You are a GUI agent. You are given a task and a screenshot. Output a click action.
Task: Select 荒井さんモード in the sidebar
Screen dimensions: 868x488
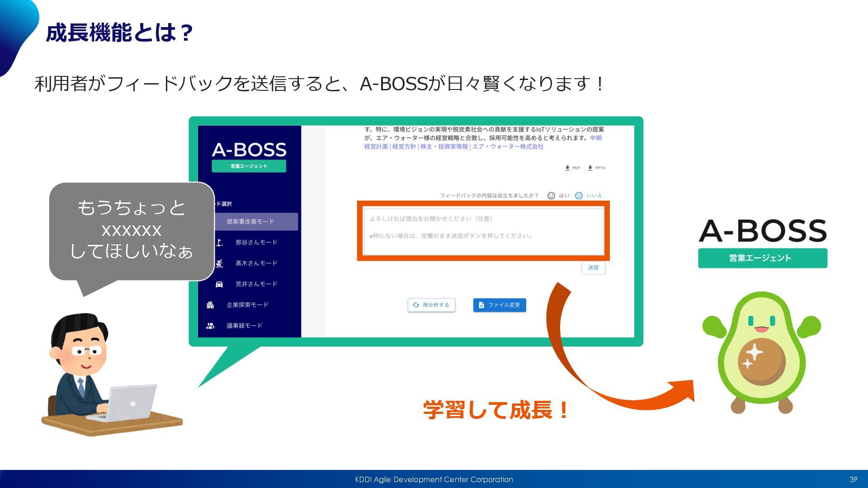256,284
